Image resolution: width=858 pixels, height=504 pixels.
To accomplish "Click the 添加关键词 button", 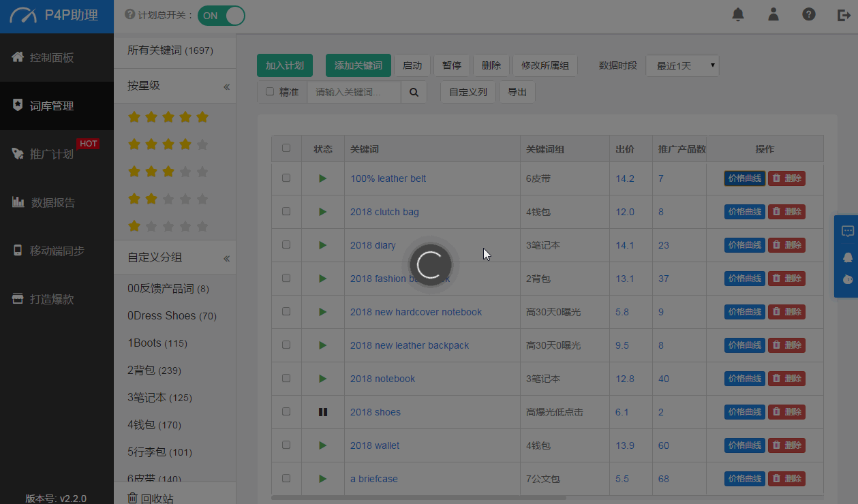I will [x=358, y=66].
